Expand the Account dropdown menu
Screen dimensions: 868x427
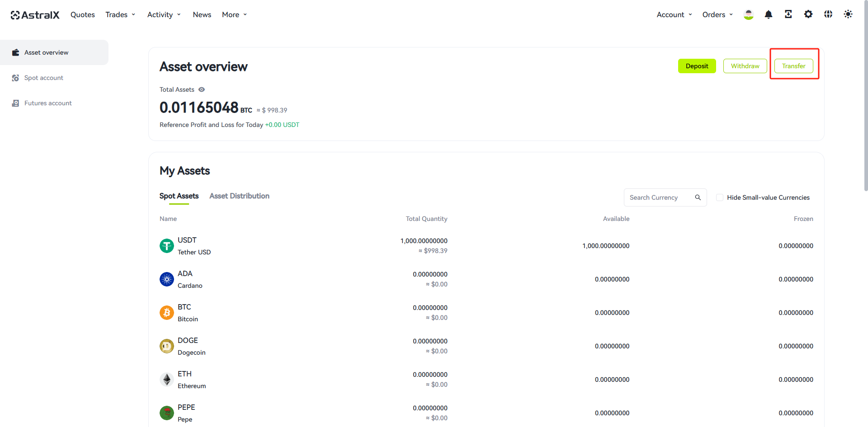pos(675,14)
